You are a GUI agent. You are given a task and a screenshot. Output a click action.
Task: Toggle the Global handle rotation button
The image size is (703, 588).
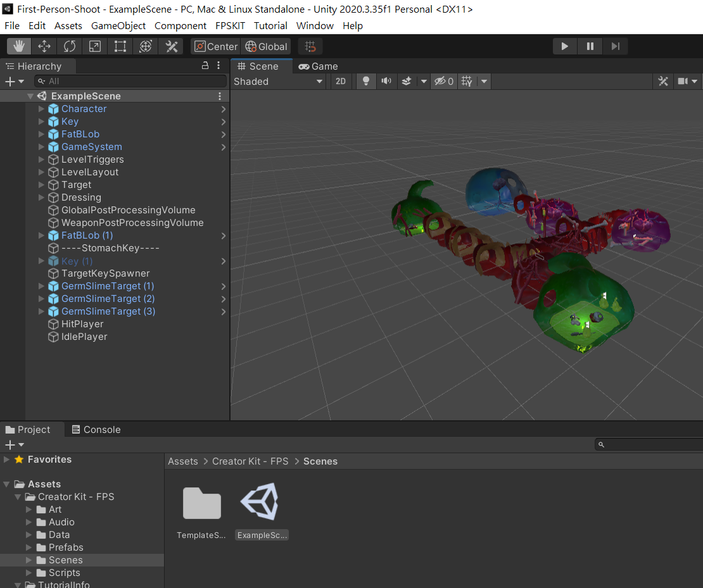[266, 46]
